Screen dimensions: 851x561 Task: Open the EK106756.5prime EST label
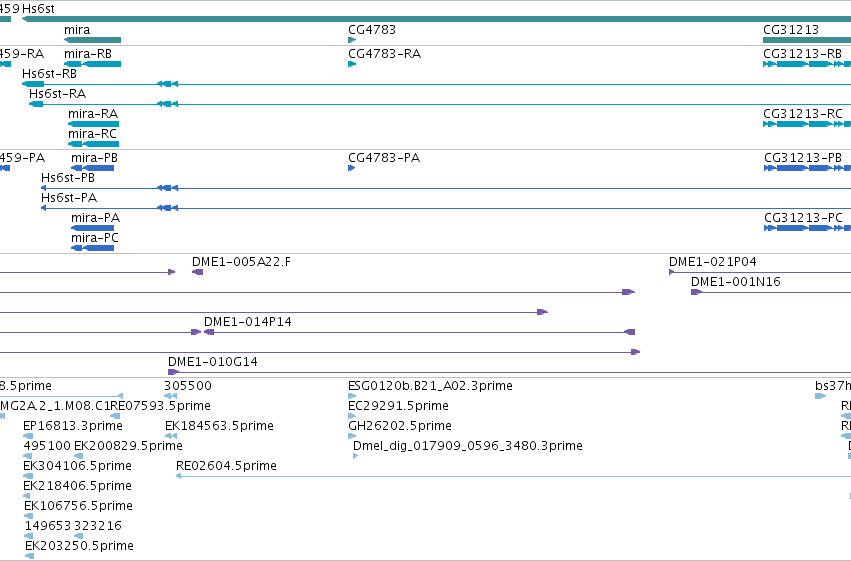pyautogui.click(x=78, y=506)
